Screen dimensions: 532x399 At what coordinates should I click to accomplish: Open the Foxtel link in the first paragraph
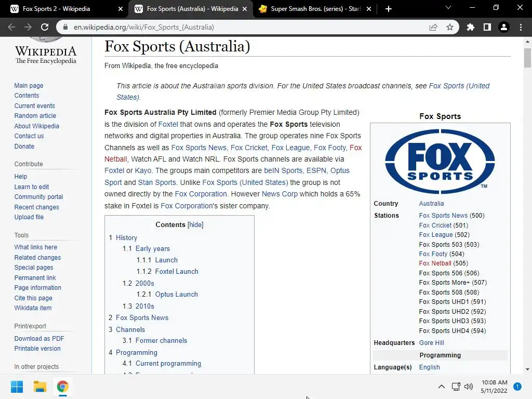[168, 124]
